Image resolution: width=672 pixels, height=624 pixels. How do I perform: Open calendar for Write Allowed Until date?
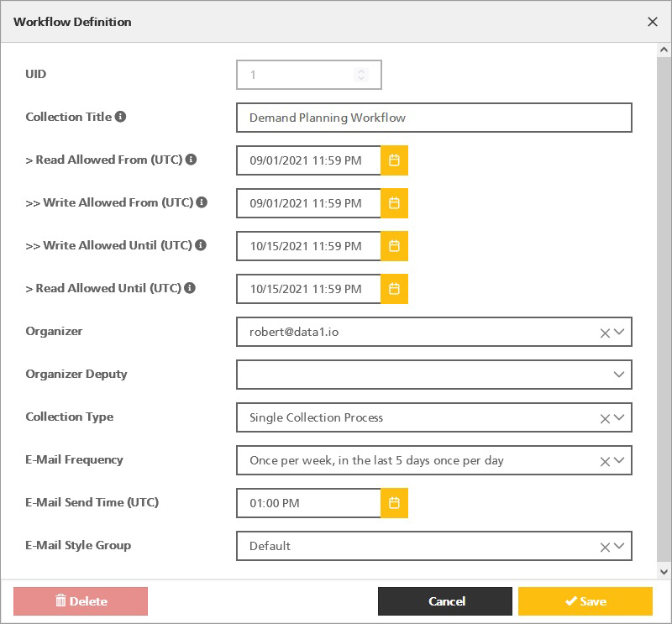394,246
